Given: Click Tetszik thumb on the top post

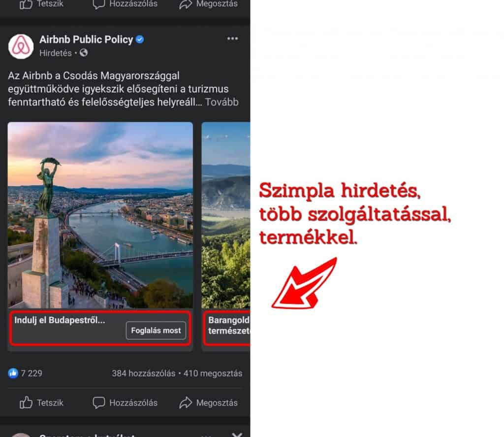Looking at the screenshot, I should (26, 4).
